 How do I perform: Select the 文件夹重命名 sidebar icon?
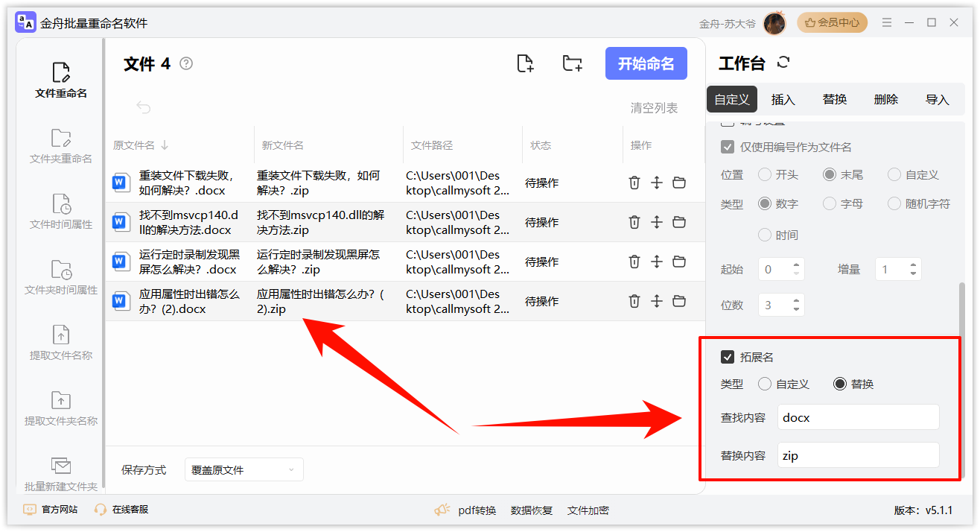pos(60,145)
